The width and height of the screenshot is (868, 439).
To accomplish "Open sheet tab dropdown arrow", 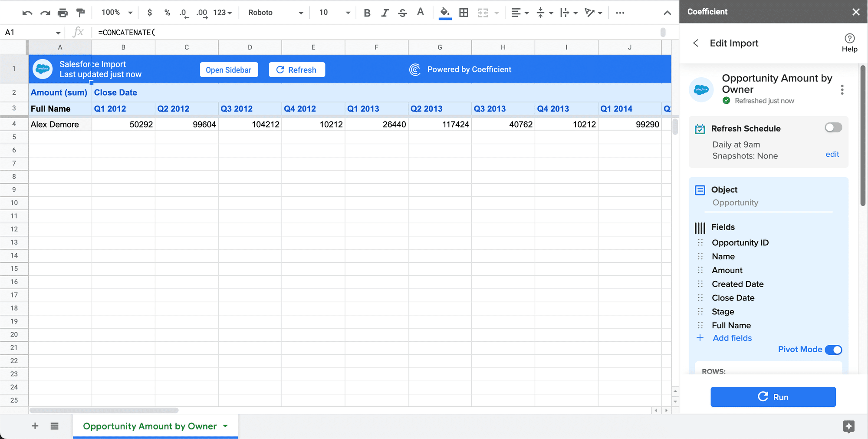I will pos(225,426).
